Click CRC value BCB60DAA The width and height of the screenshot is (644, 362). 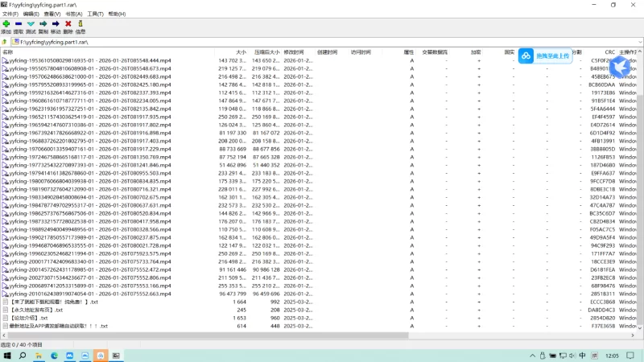click(601, 85)
